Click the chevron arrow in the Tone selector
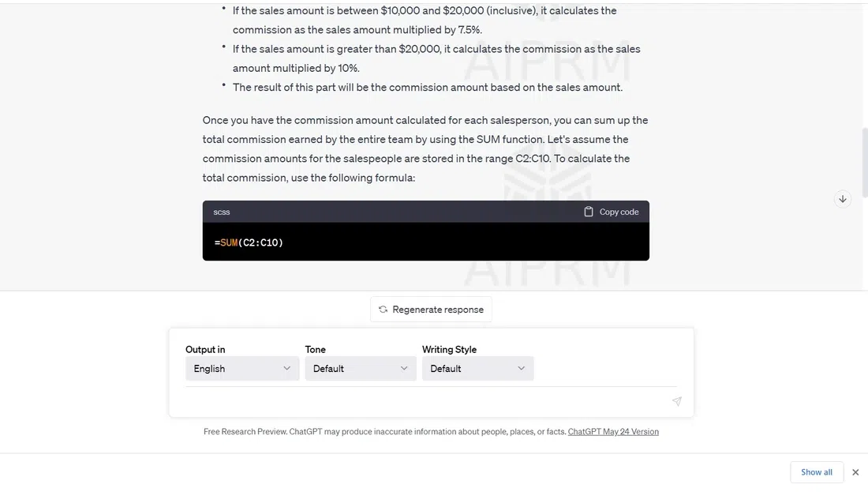The width and height of the screenshot is (868, 492). tap(404, 369)
